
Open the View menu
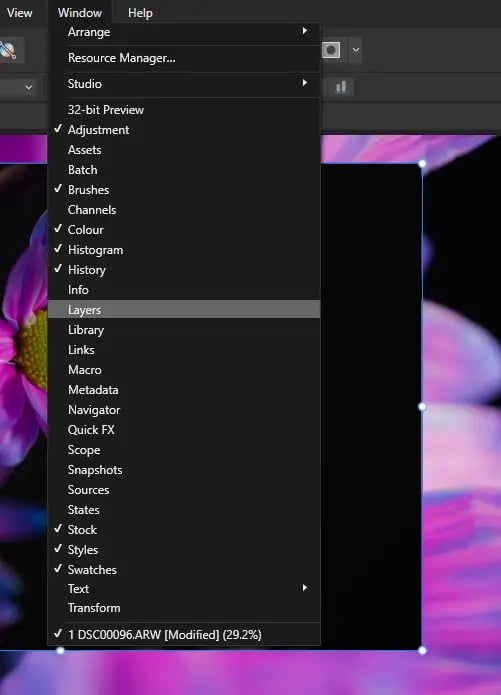click(x=20, y=13)
